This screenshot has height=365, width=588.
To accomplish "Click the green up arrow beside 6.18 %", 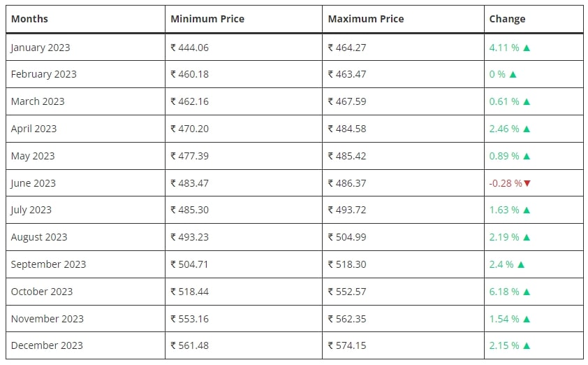I will coord(527,292).
